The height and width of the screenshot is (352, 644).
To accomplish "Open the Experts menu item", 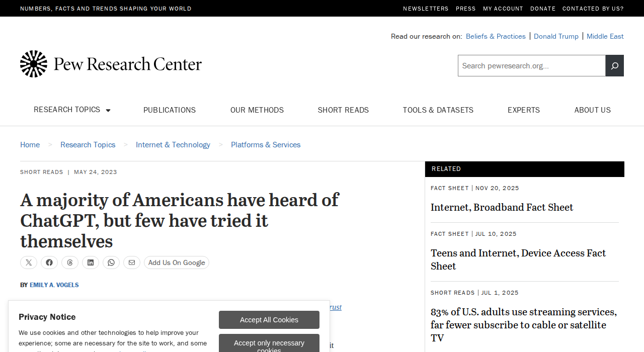I will point(524,110).
